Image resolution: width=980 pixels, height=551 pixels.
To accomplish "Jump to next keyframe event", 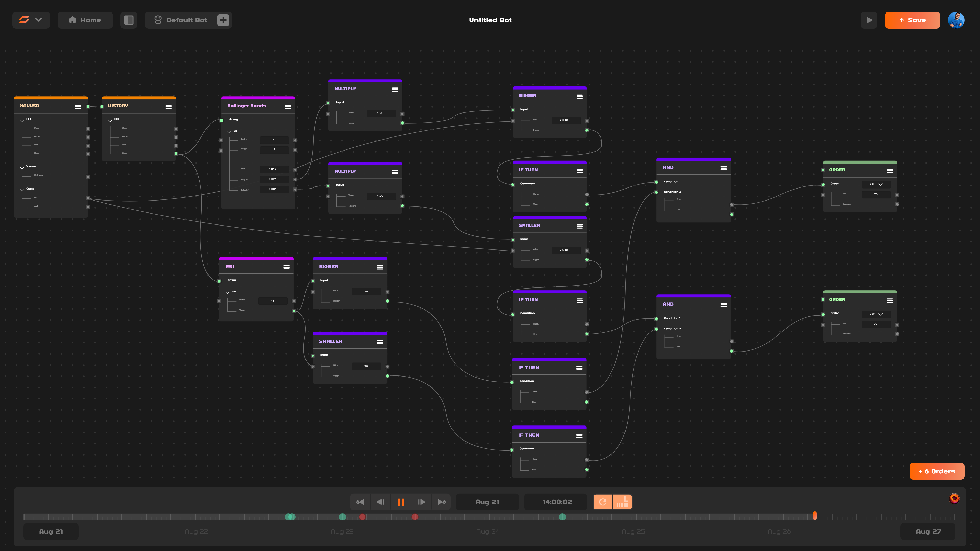I will coord(442,502).
